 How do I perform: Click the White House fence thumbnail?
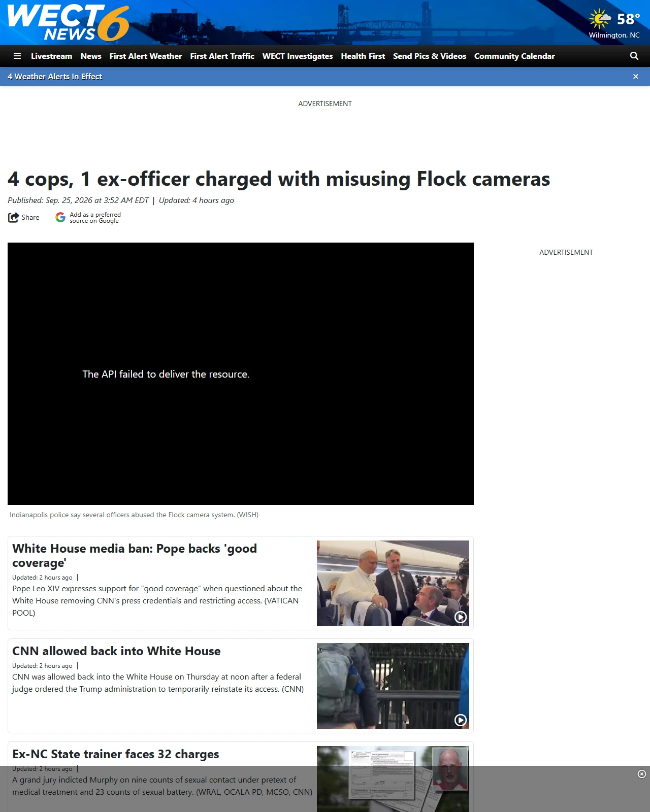coord(393,686)
